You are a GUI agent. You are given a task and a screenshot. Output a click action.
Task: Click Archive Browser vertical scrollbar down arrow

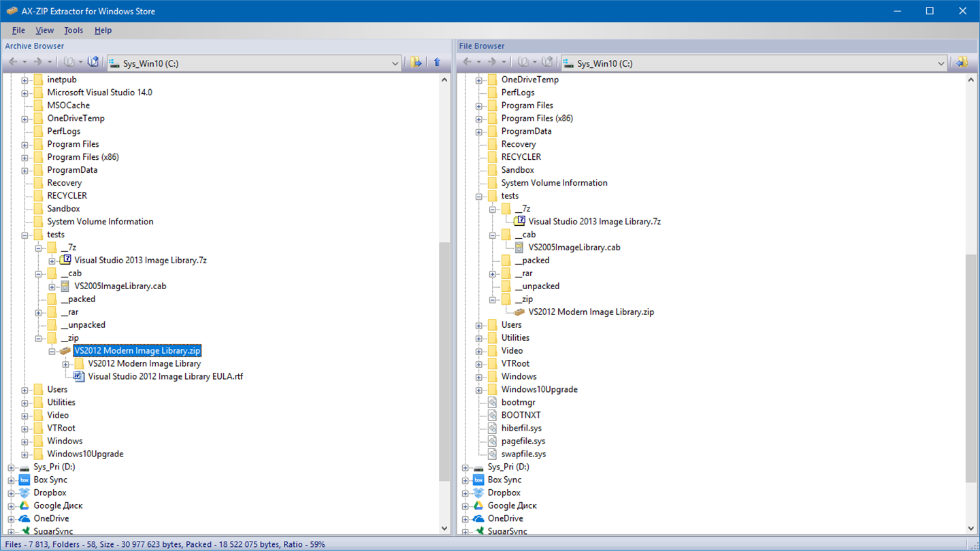tap(444, 528)
